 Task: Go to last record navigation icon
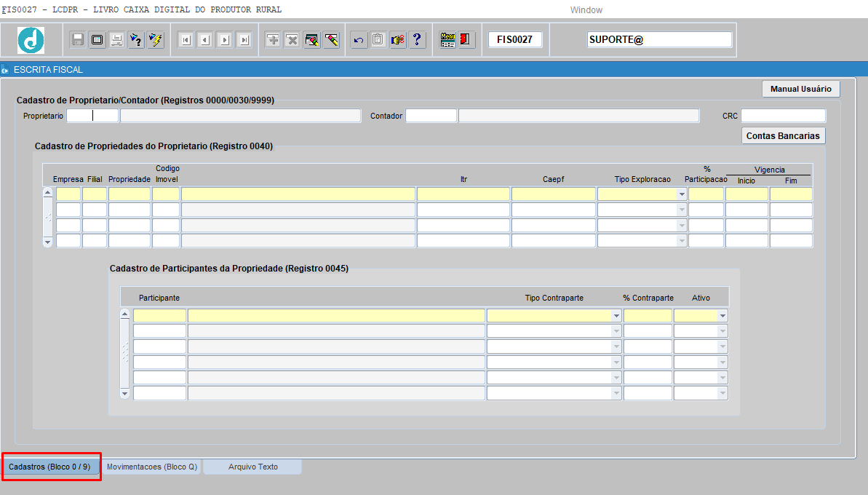pyautogui.click(x=244, y=40)
